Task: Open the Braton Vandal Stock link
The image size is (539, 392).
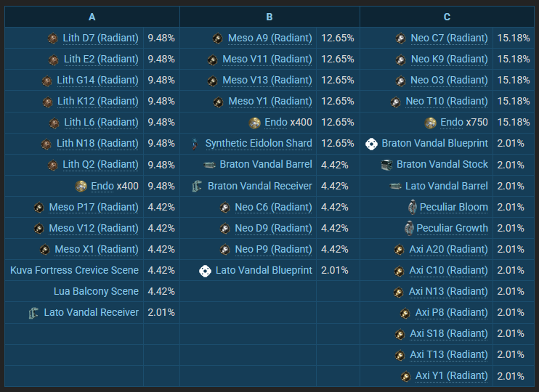Action: click(442, 165)
